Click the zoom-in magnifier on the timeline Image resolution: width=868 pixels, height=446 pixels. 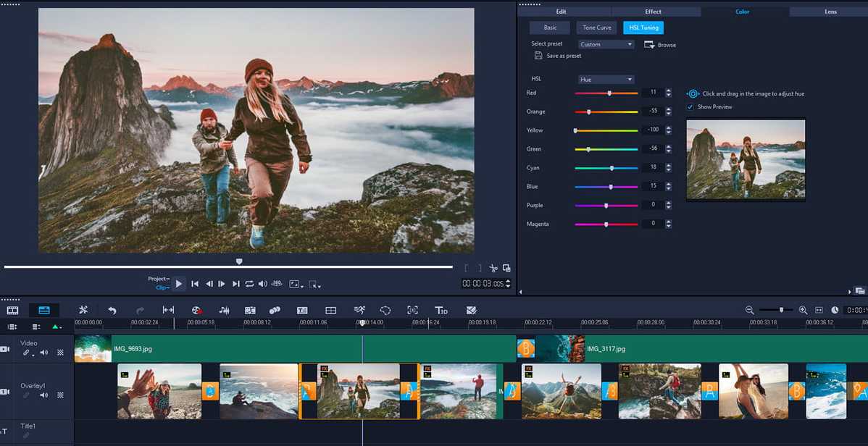[803, 310]
